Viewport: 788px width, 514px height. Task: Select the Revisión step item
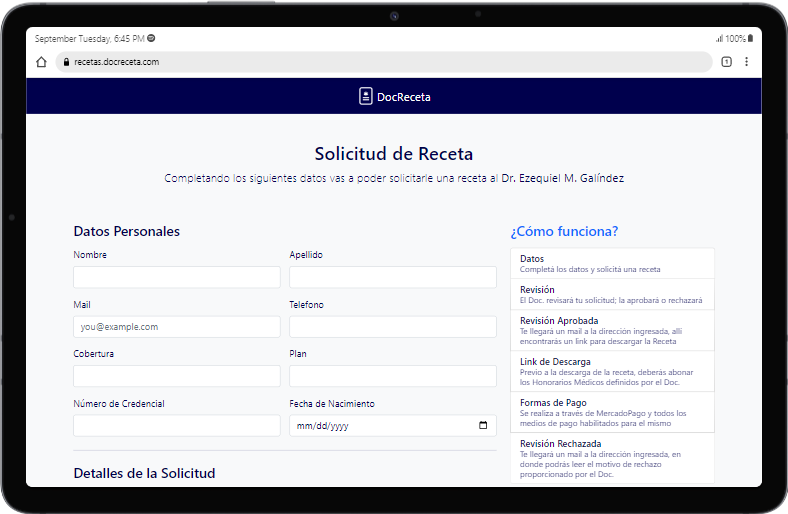pos(613,294)
